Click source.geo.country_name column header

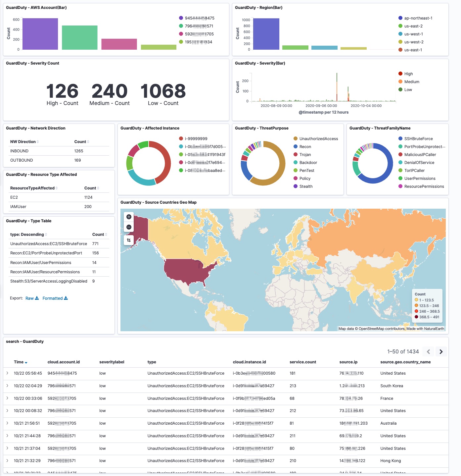click(x=405, y=362)
